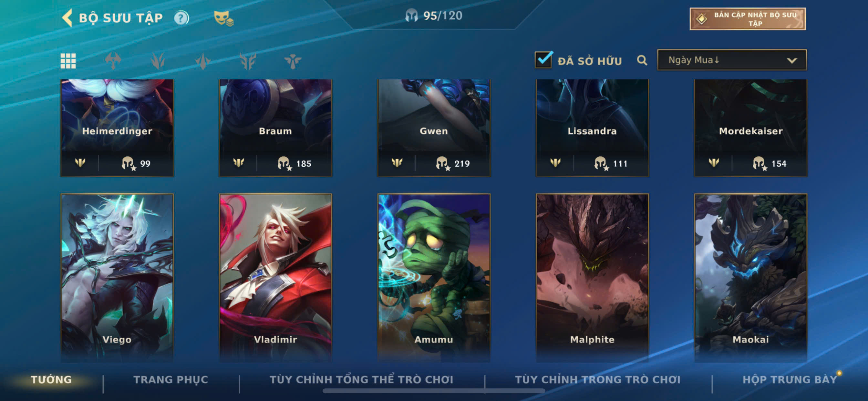Select the fourth role filter icon
Viewport: 868px width, 401px height.
coord(248,61)
